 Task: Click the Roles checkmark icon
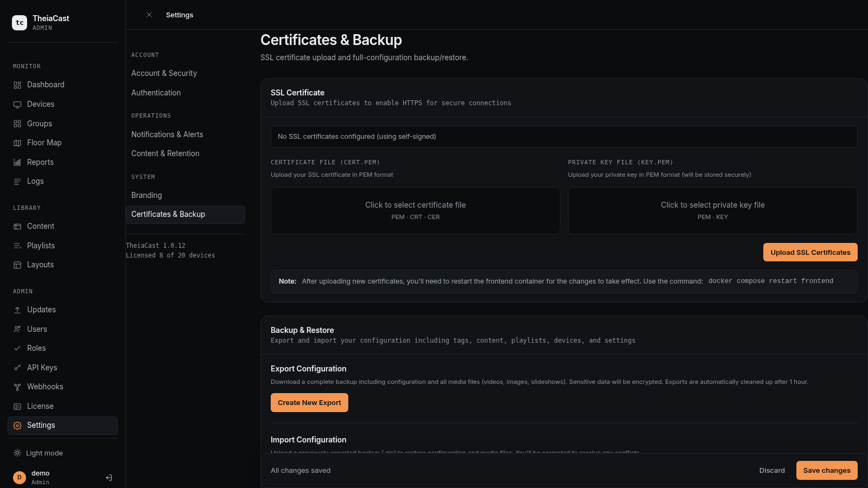tap(17, 349)
